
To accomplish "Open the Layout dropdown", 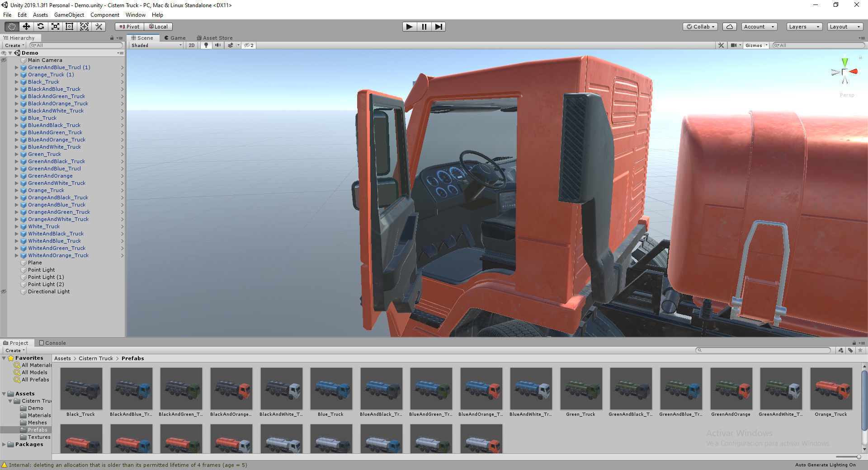I will 844,27.
